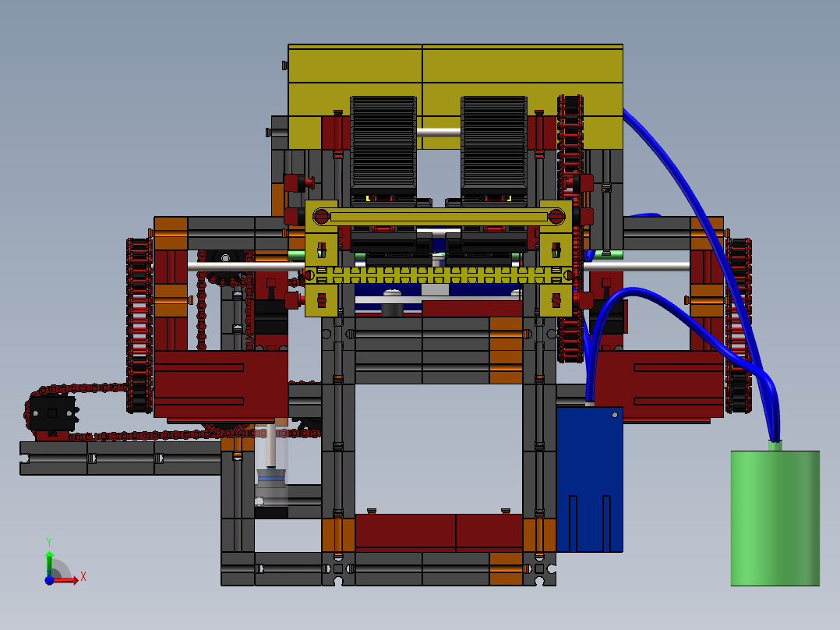Click the blue Z-axis dot on the orientation triad
Viewport: 840px width, 630px height.
pyautogui.click(x=49, y=580)
